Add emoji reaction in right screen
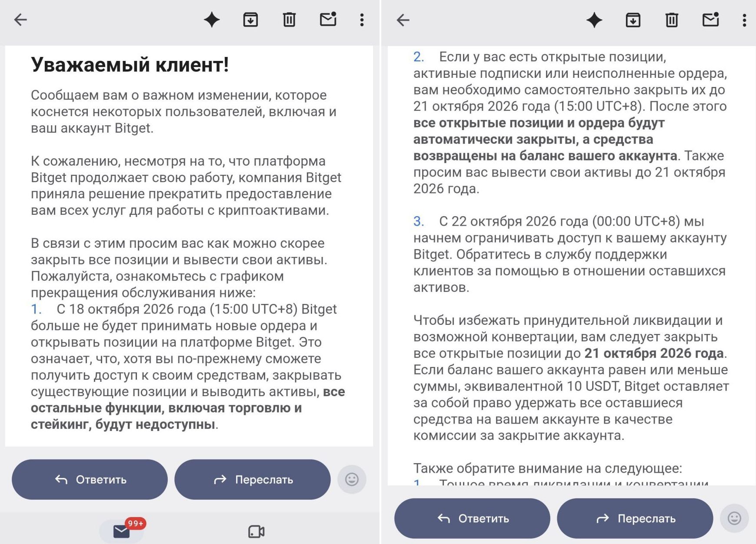Viewport: 756px width, 544px height. click(734, 518)
